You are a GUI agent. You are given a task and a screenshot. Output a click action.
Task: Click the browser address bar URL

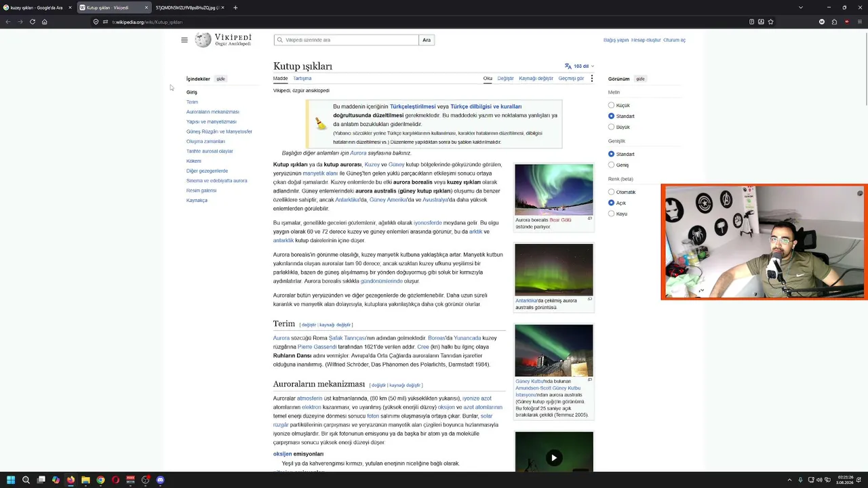(148, 22)
